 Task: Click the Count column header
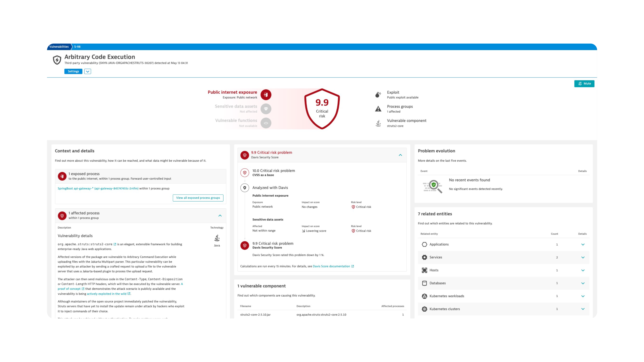554,234
